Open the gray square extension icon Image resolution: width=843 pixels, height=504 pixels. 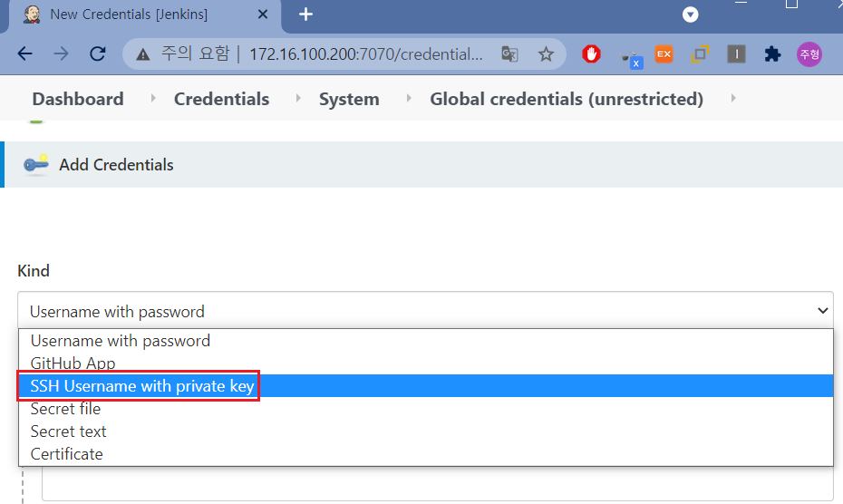pos(736,54)
